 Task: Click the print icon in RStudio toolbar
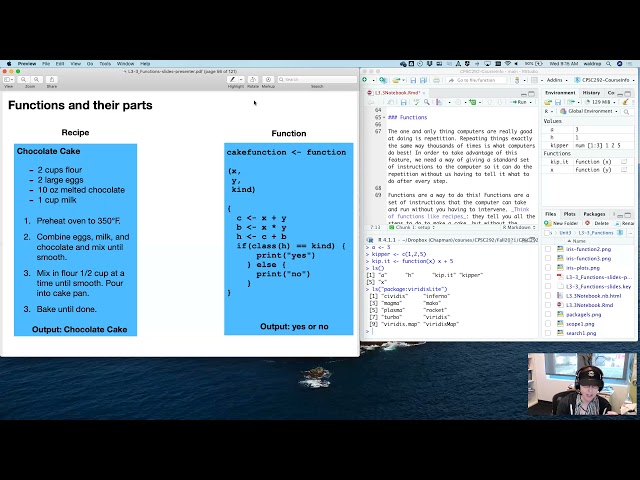coord(436,80)
